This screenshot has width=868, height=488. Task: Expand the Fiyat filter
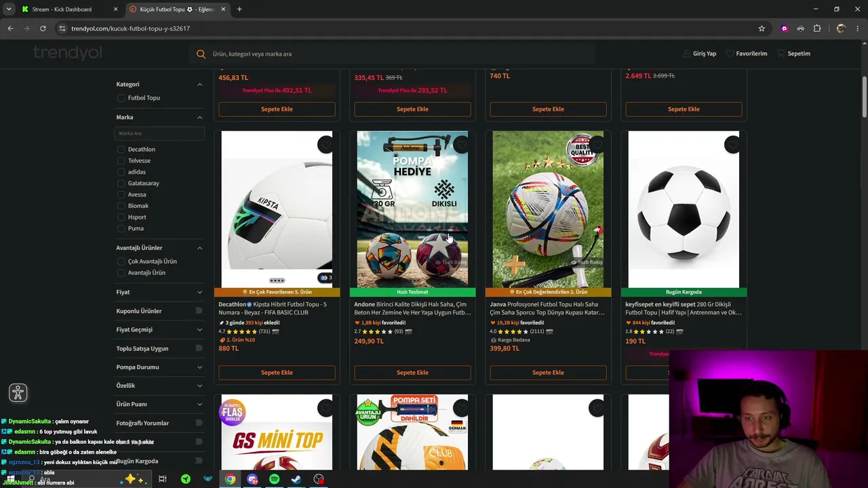point(199,292)
